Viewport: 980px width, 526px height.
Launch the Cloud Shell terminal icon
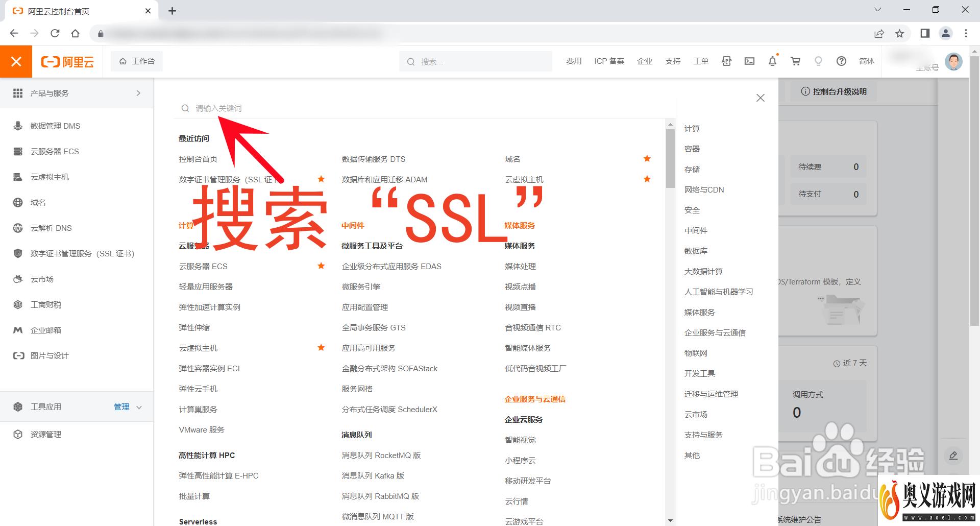(749, 61)
